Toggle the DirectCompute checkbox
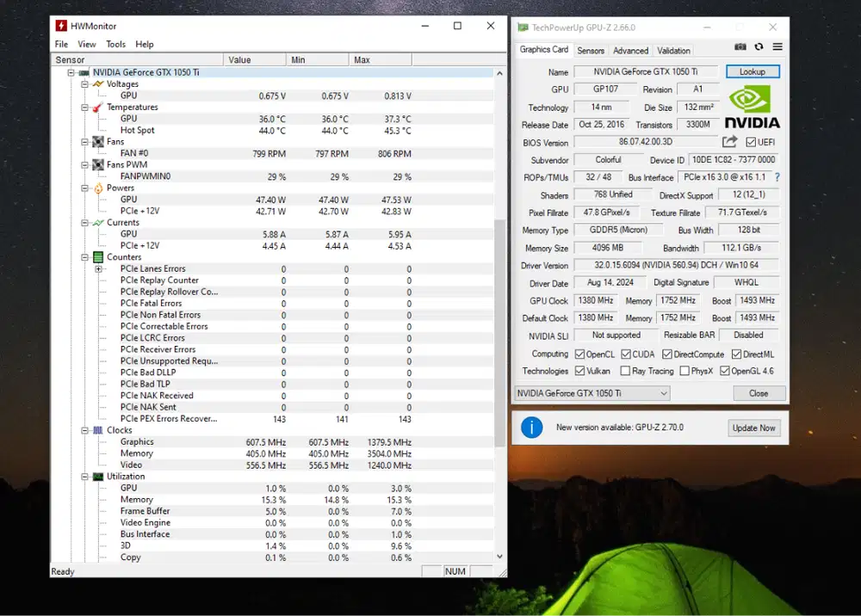This screenshot has width=861, height=616. [x=667, y=354]
